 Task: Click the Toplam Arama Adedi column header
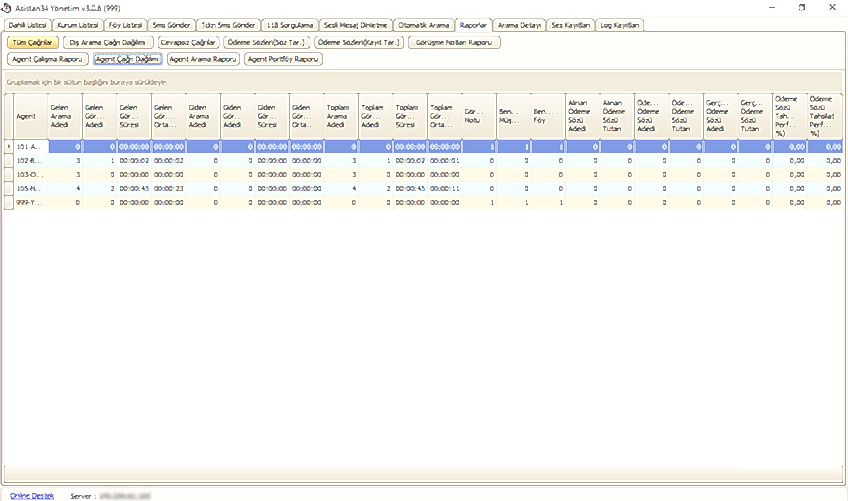coord(340,115)
